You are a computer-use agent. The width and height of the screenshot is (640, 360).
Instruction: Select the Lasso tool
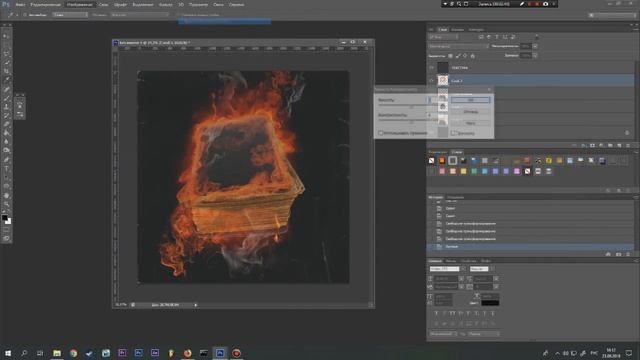pos(7,54)
